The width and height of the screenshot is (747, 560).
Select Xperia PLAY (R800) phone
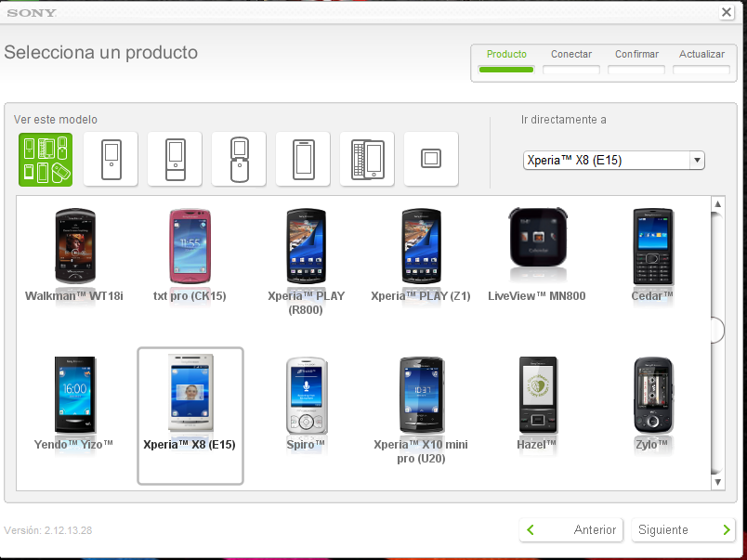point(306,262)
